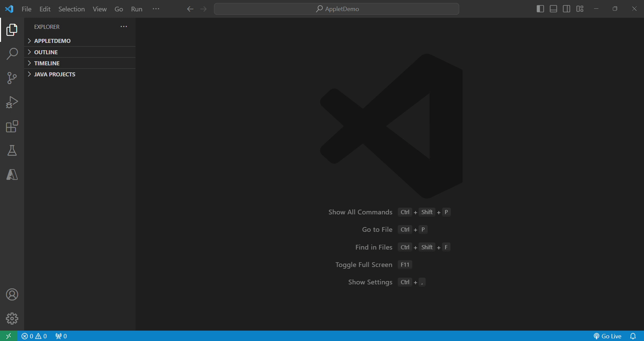Open the Selection menu
The height and width of the screenshot is (341, 644).
click(x=71, y=9)
